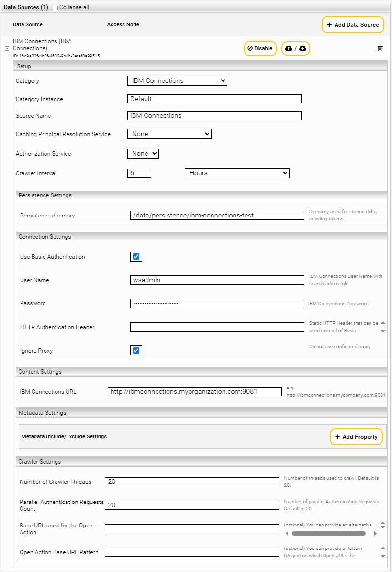
Task: Add a new data source
Action: coord(353,25)
